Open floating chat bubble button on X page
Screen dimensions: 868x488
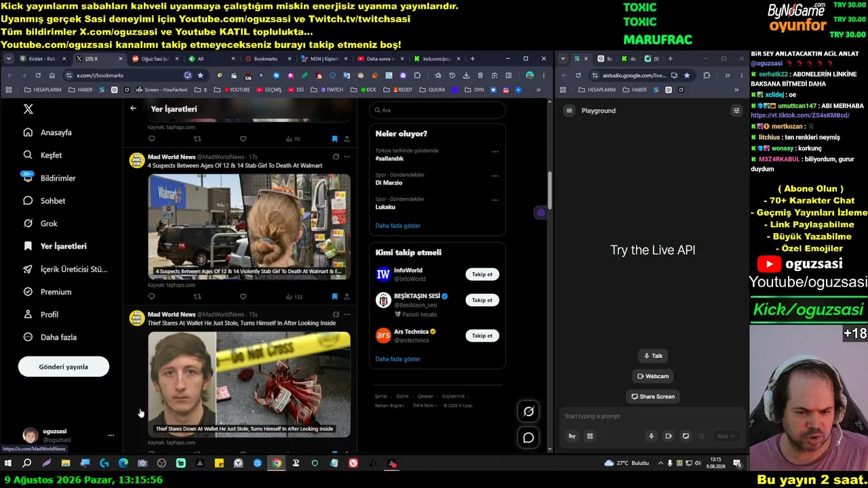pyautogui.click(x=528, y=438)
